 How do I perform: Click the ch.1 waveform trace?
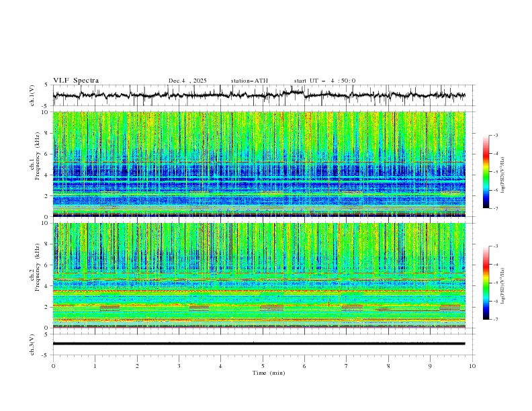[259, 95]
